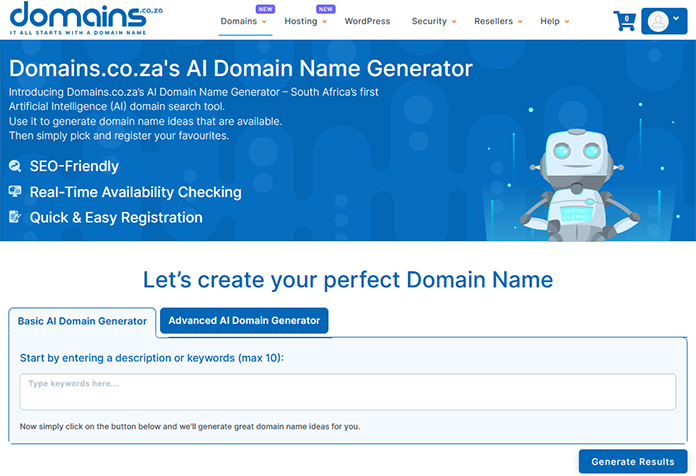
Task: Expand the Hosting menu arrow
Action: 324,22
